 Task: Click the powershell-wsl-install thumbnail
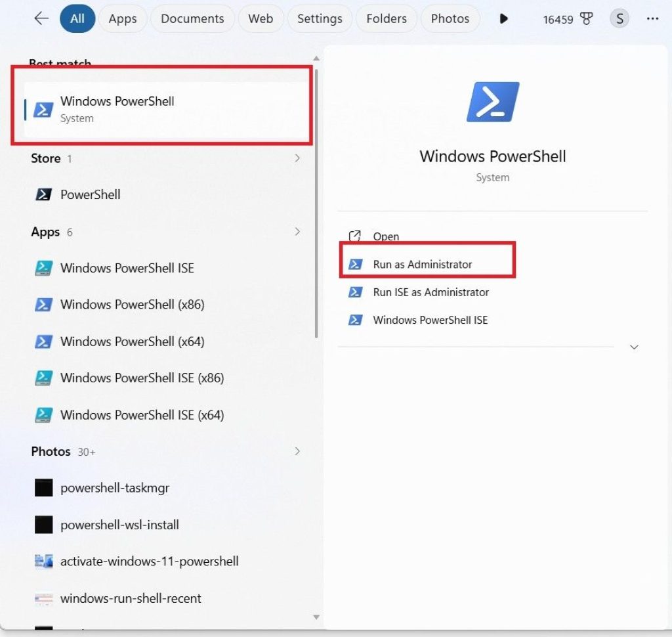click(x=44, y=525)
